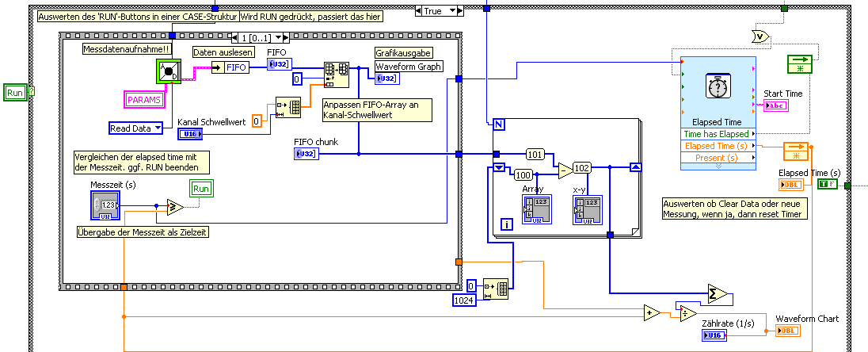
Task: Select the 1024 numeric constant
Action: tap(464, 300)
